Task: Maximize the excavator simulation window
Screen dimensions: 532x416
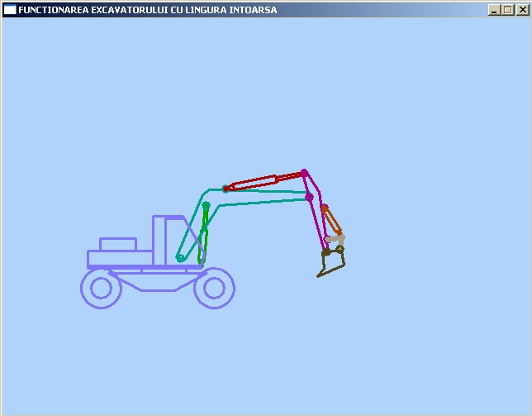Action: point(508,10)
